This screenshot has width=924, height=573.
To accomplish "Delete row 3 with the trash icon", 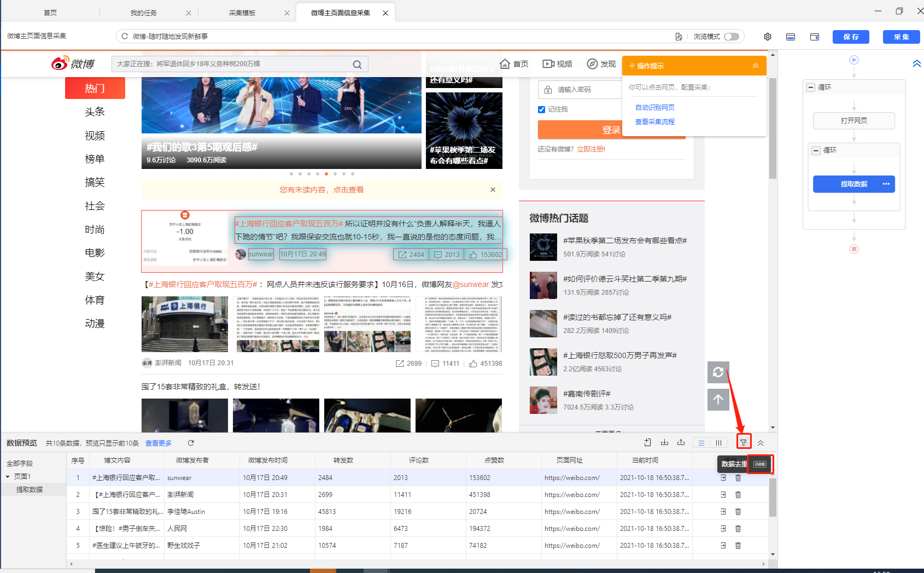I will click(738, 512).
